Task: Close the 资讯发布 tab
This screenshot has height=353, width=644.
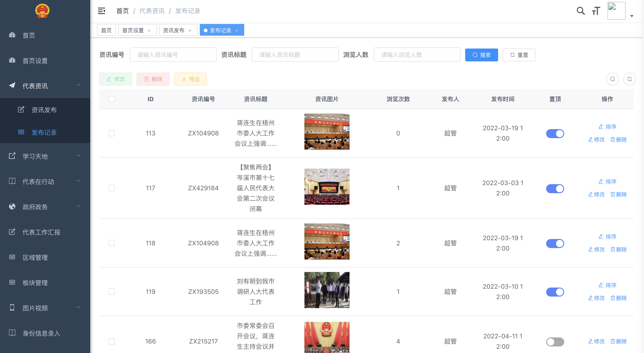Action: [x=190, y=30]
